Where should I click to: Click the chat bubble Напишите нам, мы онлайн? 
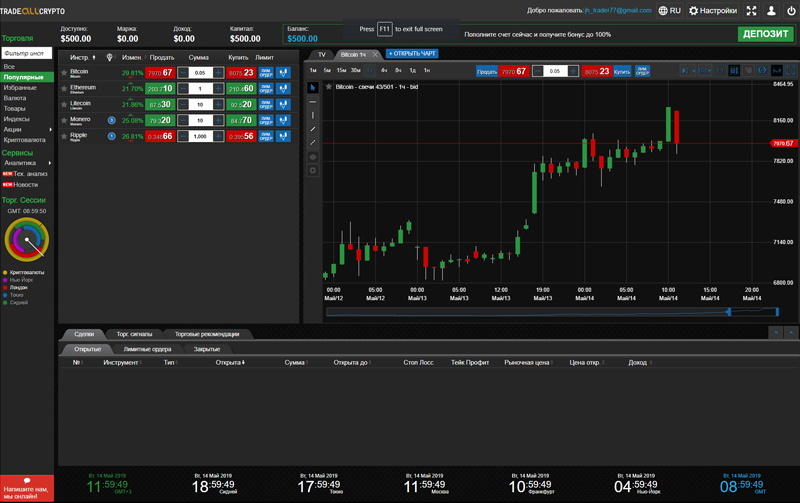[27, 489]
